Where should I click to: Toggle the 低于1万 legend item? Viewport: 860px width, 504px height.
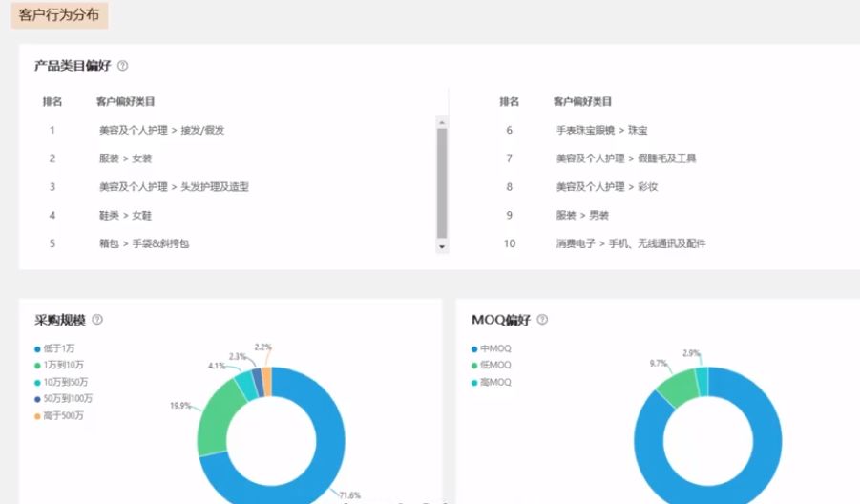[54, 348]
